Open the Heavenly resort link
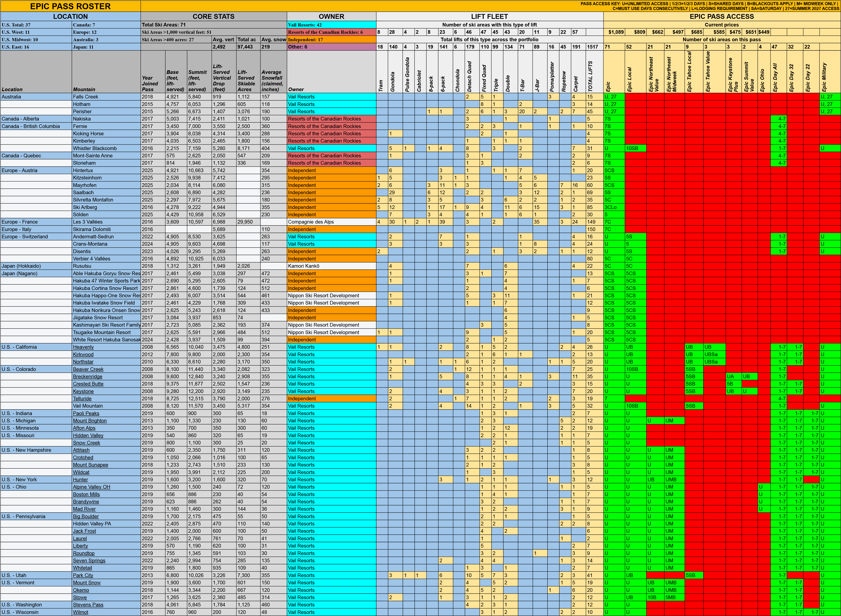 tap(83, 347)
